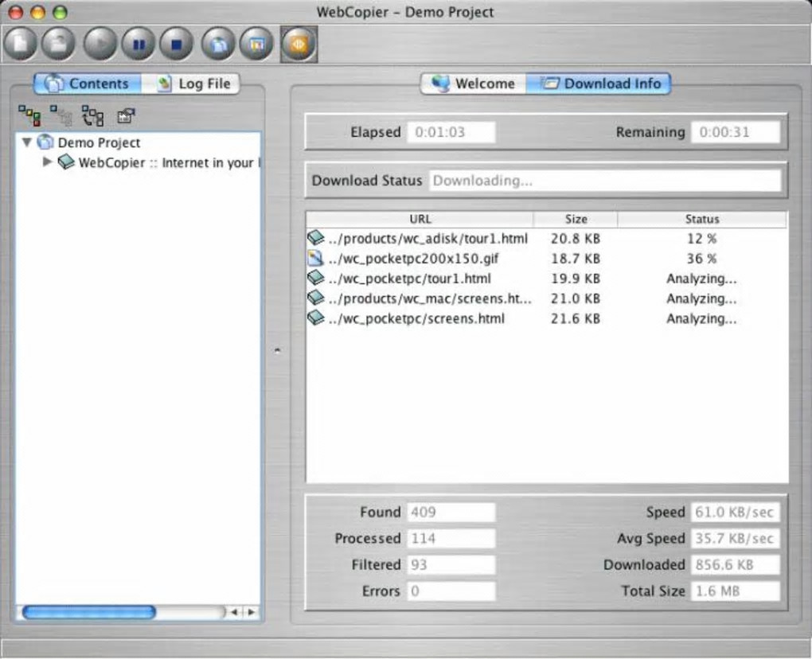
Task: Switch to the Contents tab
Action: [87, 84]
